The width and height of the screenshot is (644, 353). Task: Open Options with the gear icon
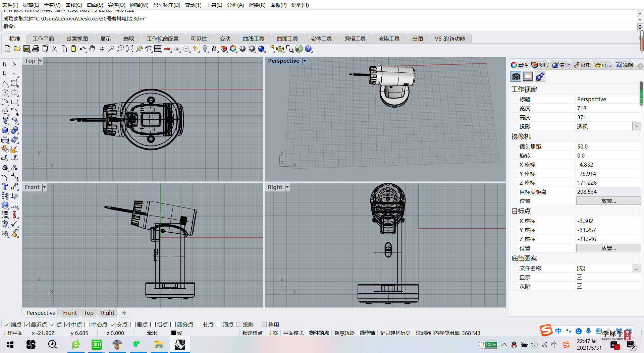280,49
